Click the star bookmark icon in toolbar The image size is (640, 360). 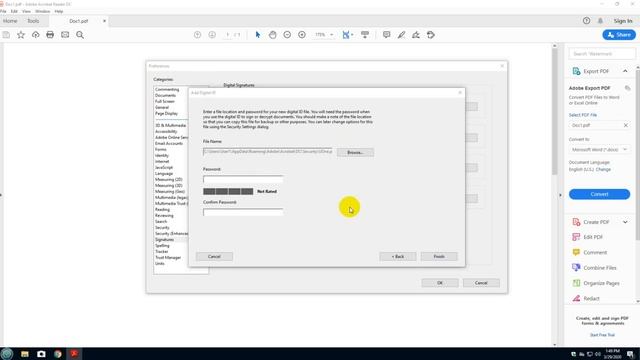click(21, 35)
